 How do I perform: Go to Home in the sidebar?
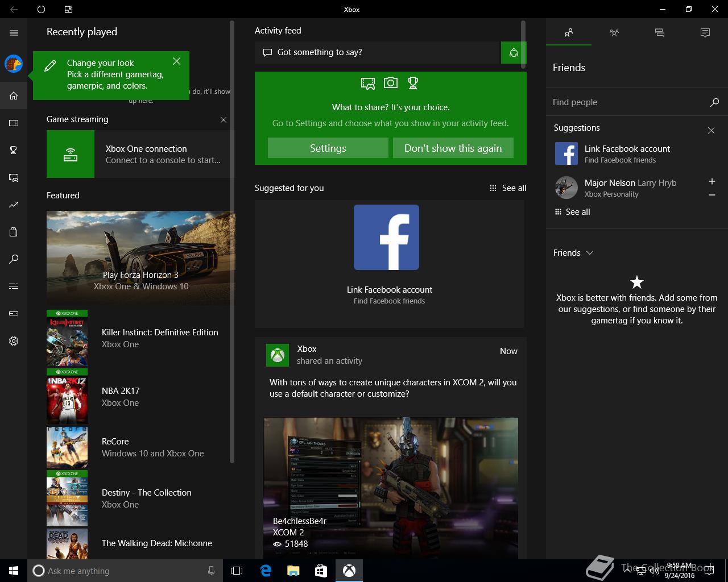(x=14, y=95)
